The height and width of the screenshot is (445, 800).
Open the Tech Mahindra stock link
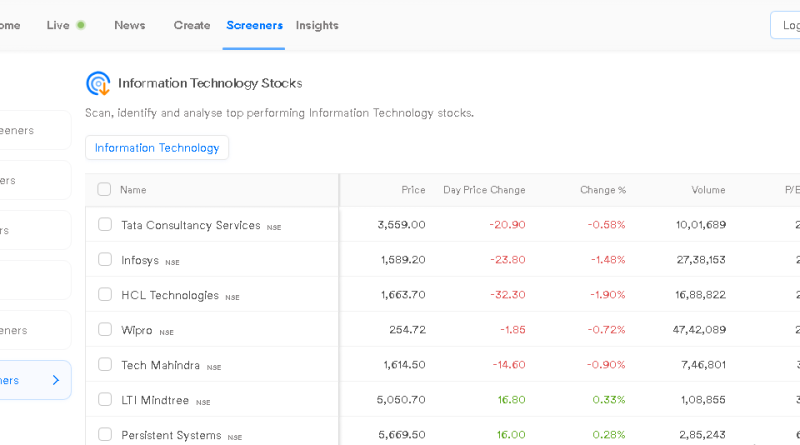coord(160,365)
